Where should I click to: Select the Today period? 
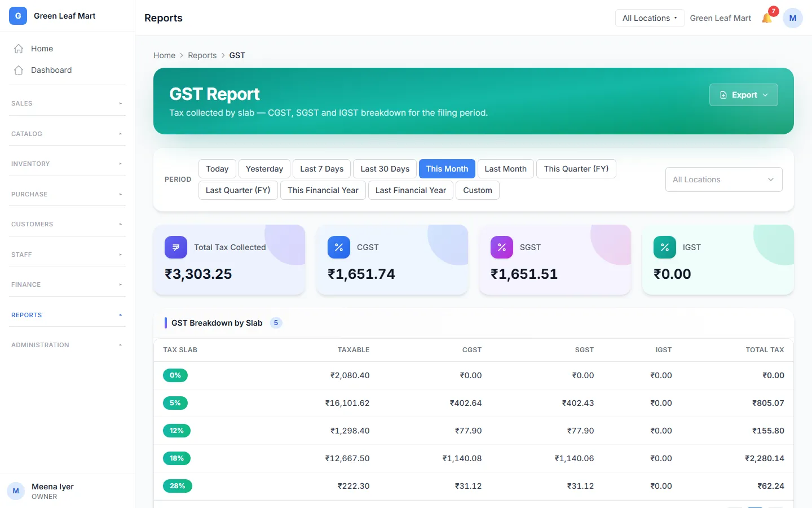click(x=217, y=169)
